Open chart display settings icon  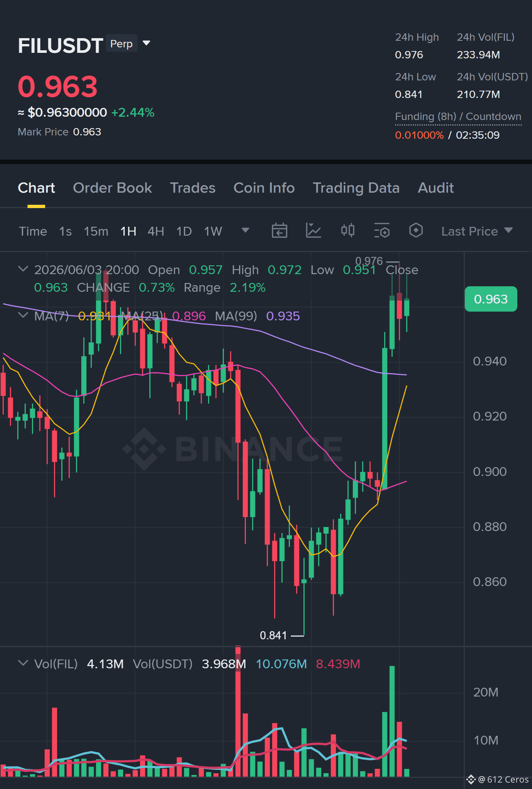coord(382,231)
